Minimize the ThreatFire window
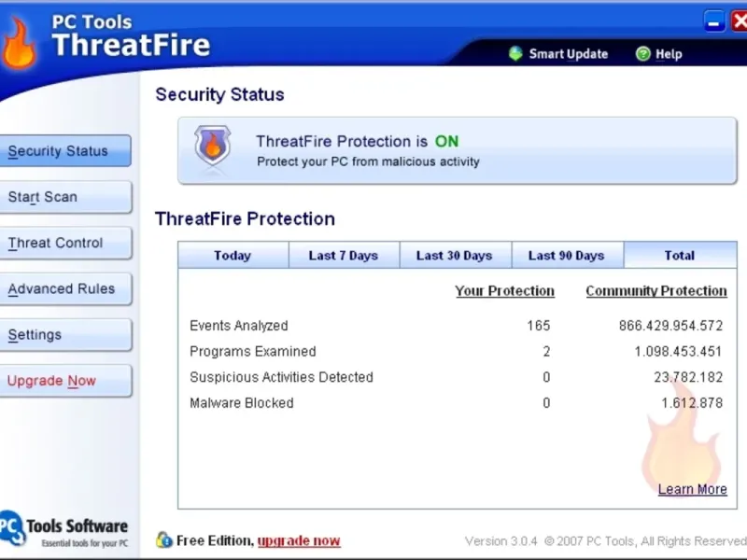This screenshot has height=560, width=747. tap(716, 21)
